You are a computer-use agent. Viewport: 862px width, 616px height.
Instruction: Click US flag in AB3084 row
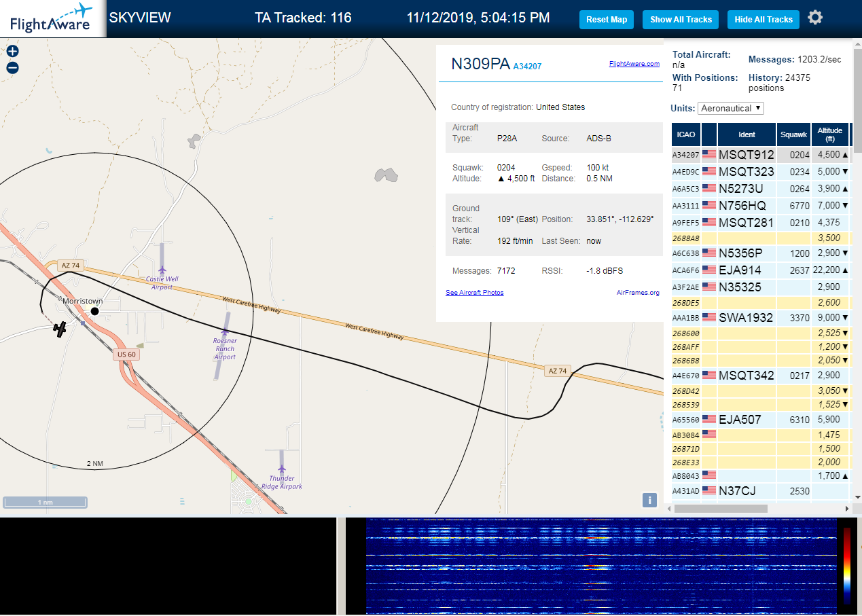(x=709, y=435)
